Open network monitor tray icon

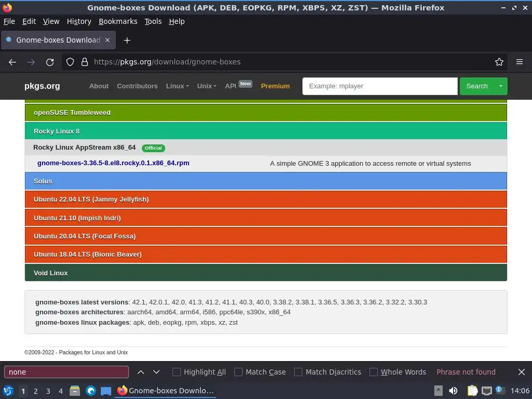(486, 391)
